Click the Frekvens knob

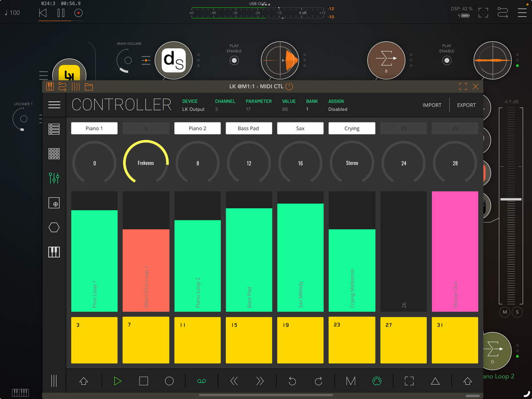[146, 163]
